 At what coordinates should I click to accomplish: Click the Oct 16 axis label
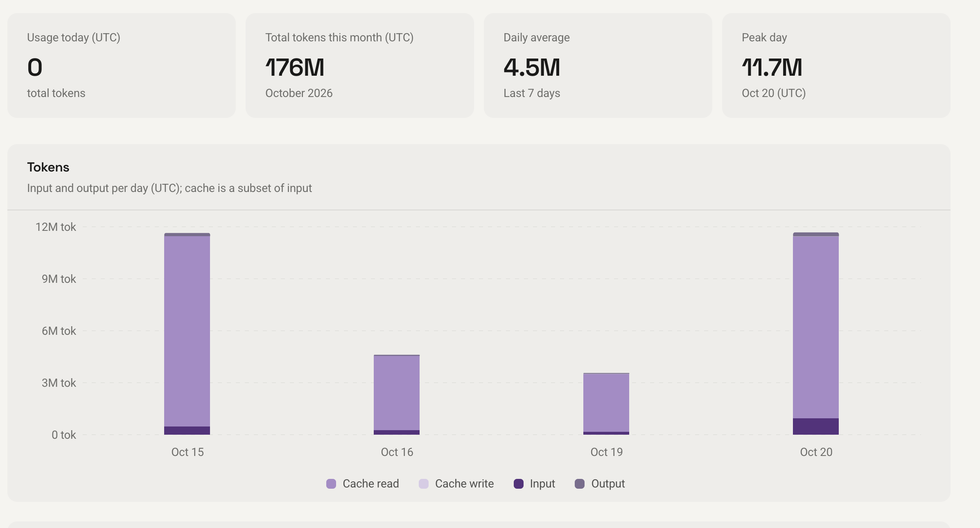pyautogui.click(x=397, y=452)
